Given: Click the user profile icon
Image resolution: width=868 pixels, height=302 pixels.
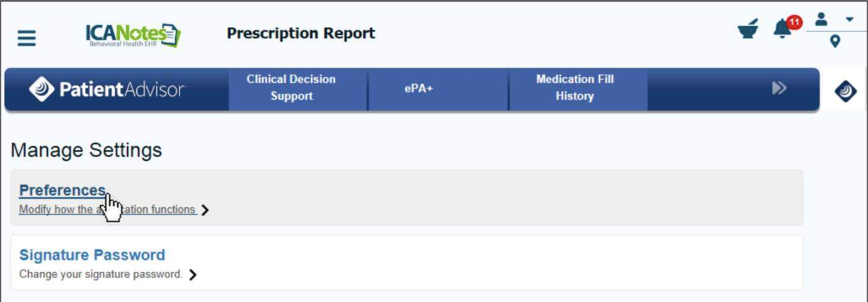Looking at the screenshot, I should (822, 20).
